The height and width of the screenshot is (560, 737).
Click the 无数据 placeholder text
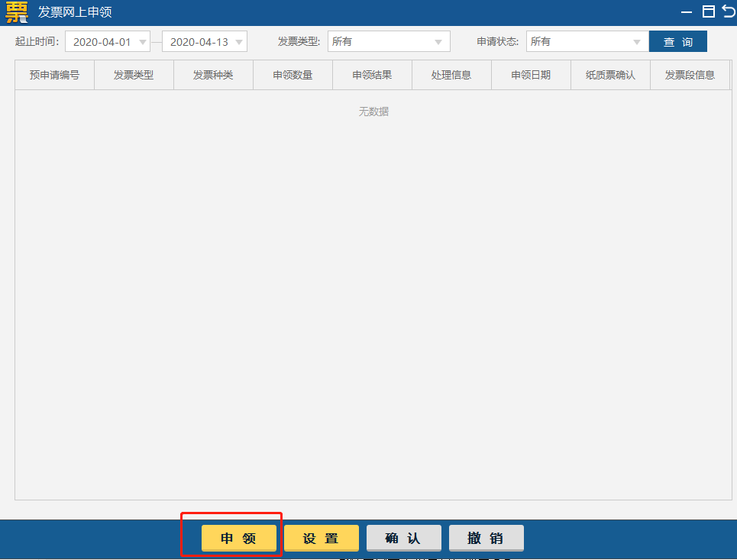tap(373, 112)
